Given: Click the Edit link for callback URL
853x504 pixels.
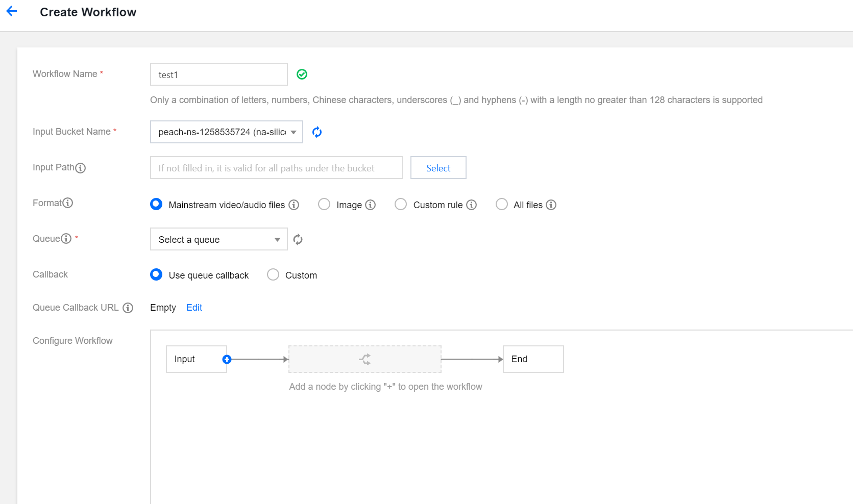Looking at the screenshot, I should coord(194,308).
